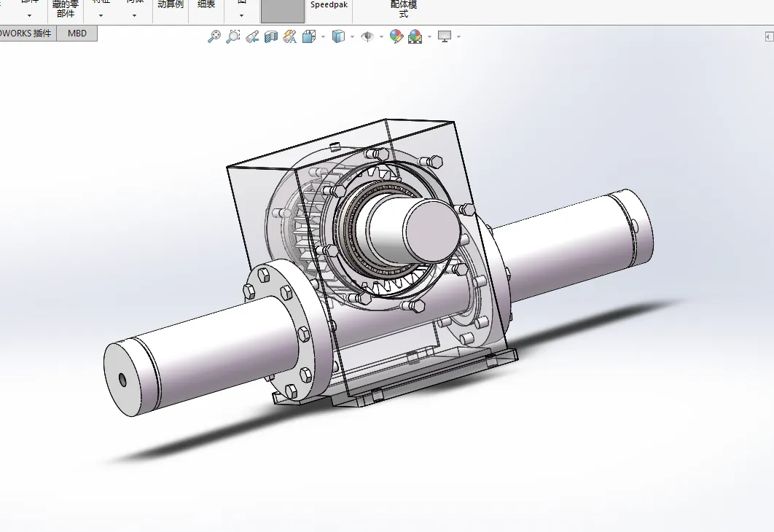Click the Zoom to Fit icon
Image resolution: width=774 pixels, height=532 pixels.
pos(214,36)
